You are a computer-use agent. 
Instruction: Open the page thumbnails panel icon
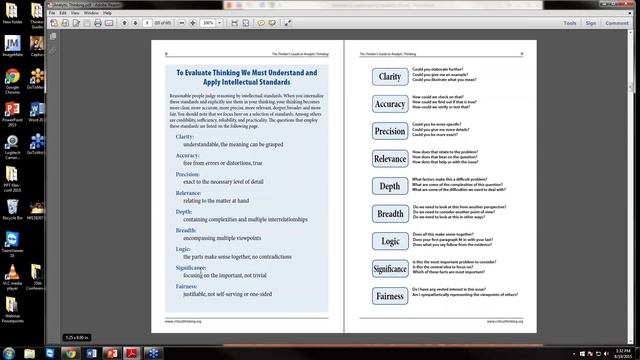(x=53, y=36)
